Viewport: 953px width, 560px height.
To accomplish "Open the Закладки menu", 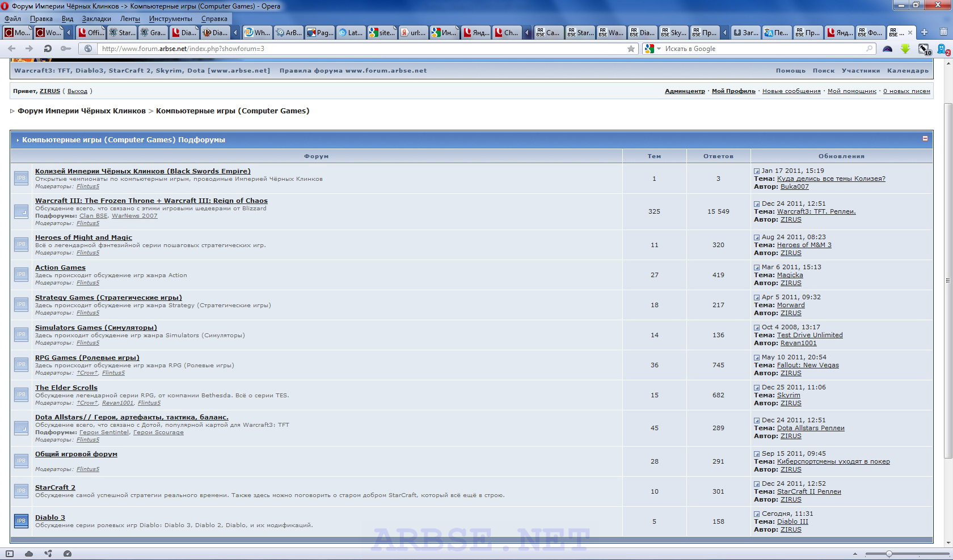I will click(x=96, y=19).
